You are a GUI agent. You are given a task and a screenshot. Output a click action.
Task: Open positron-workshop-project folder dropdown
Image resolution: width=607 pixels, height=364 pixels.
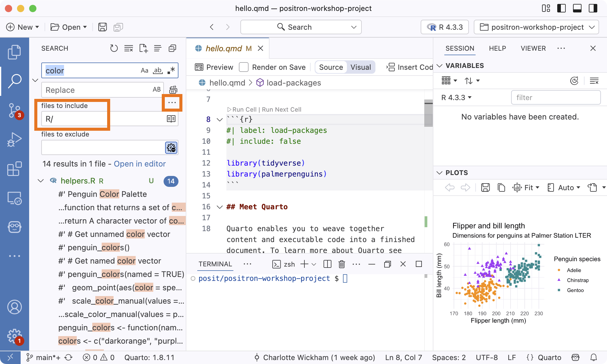click(x=536, y=27)
